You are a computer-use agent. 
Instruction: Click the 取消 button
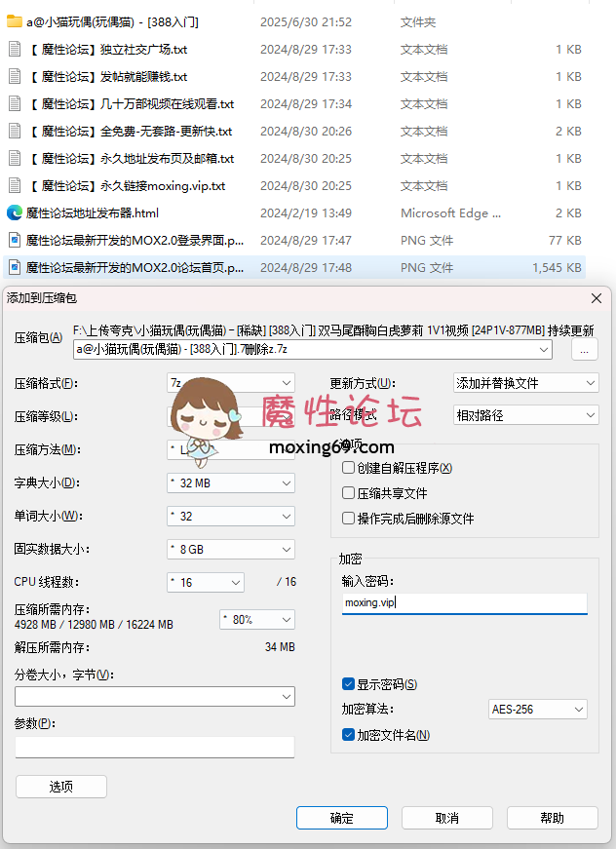click(447, 818)
